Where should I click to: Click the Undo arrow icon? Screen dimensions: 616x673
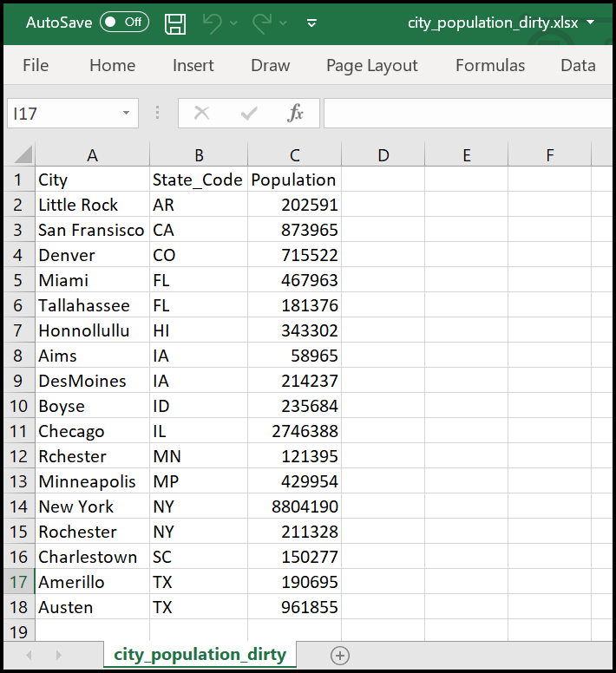pyautogui.click(x=213, y=23)
